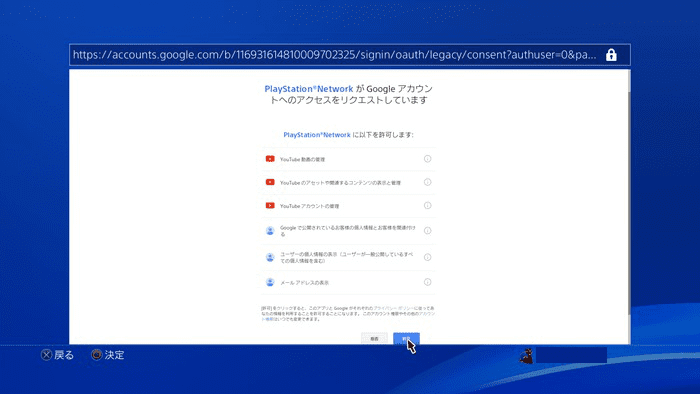Viewport: 700px width, 394px height.
Task: Click the profile icon beside the Googleで公開 row
Action: click(270, 231)
